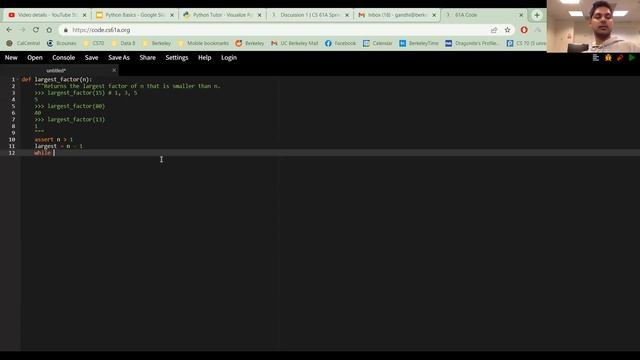Click line number 10 in the gutter
This screenshot has width=640, height=360.
[12, 140]
